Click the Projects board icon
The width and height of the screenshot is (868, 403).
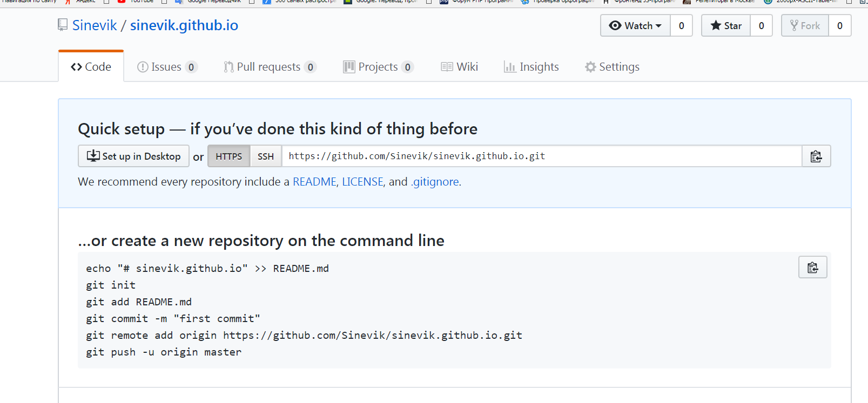(349, 67)
